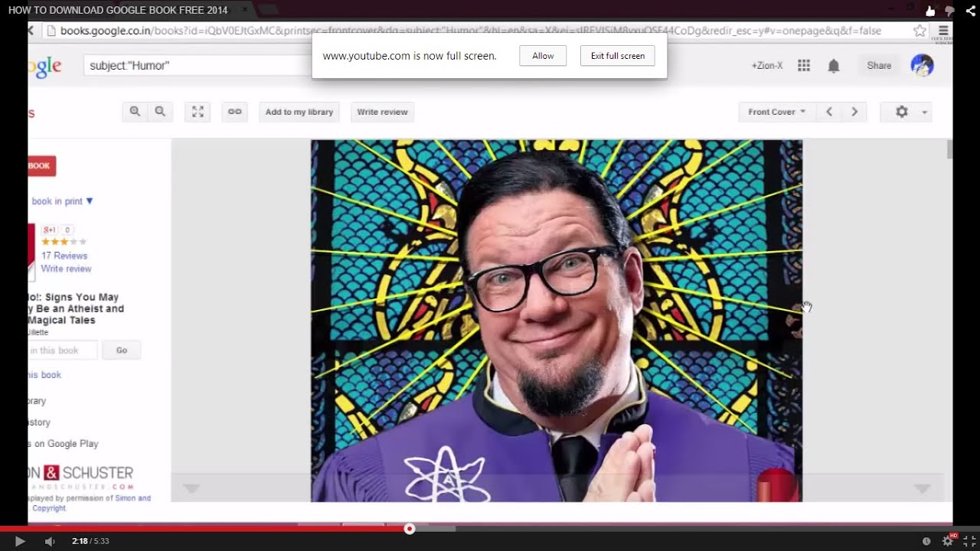Dislike the video with thumbs down
The image size is (980, 551).
click(x=950, y=11)
